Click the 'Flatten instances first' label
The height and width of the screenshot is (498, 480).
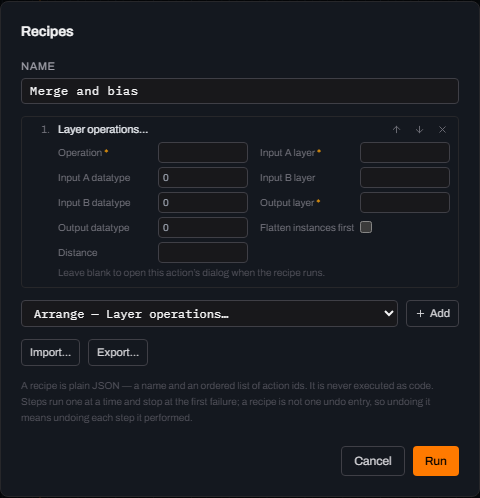(307, 228)
